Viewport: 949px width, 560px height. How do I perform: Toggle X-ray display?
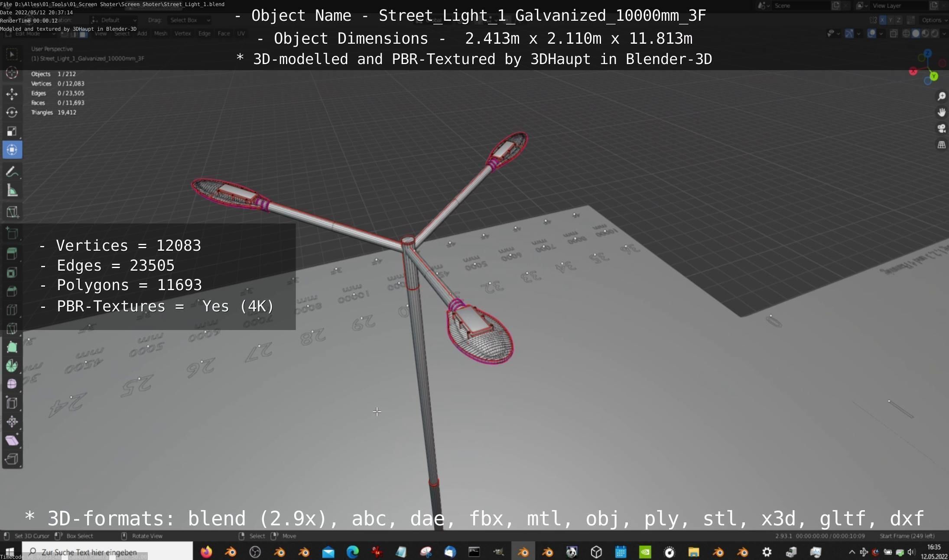[x=894, y=34]
